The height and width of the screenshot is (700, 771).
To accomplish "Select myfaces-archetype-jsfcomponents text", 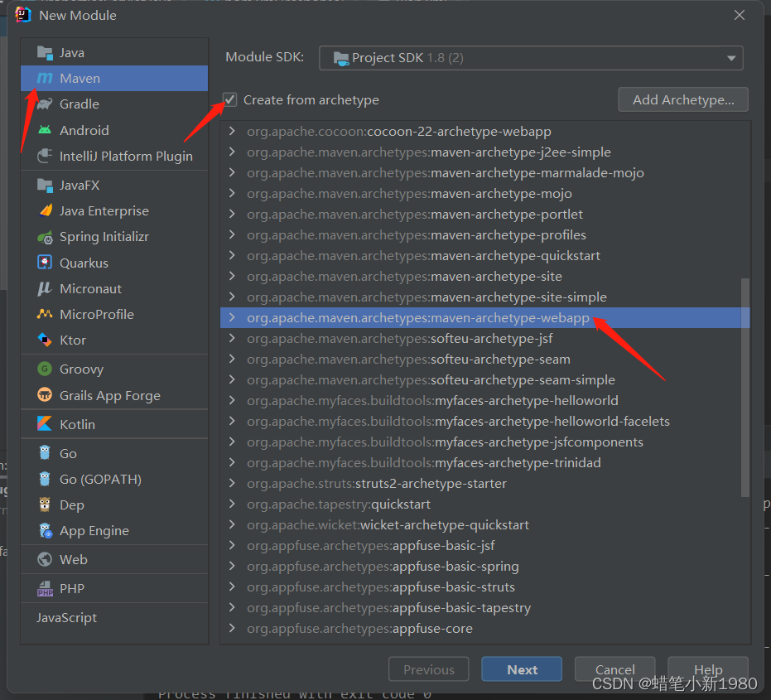I will coord(445,442).
